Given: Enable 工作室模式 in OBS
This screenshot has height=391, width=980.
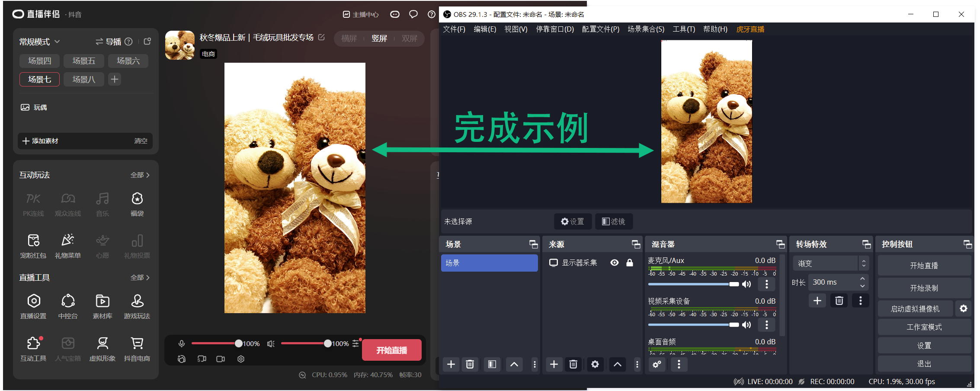Looking at the screenshot, I should point(924,327).
